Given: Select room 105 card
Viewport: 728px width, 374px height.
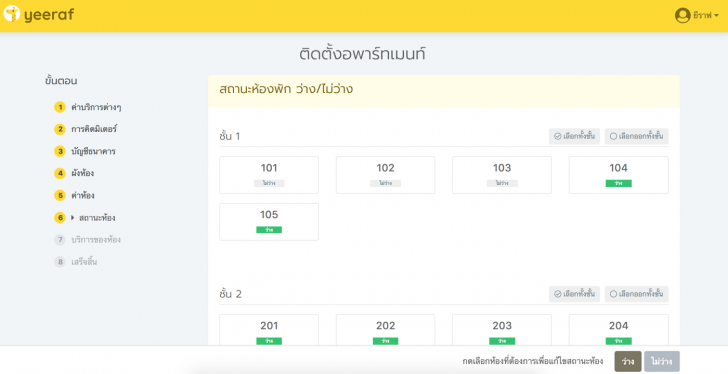Looking at the screenshot, I should tap(269, 222).
